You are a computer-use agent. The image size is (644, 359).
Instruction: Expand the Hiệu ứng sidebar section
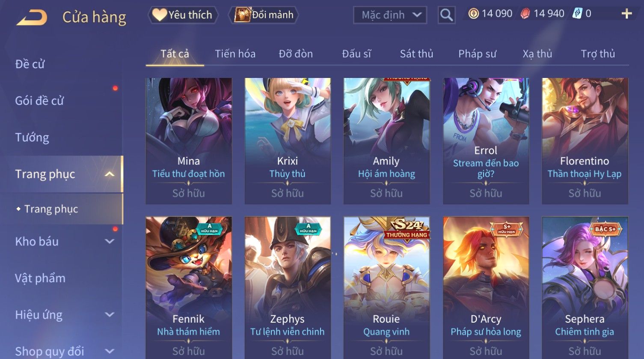pyautogui.click(x=110, y=315)
